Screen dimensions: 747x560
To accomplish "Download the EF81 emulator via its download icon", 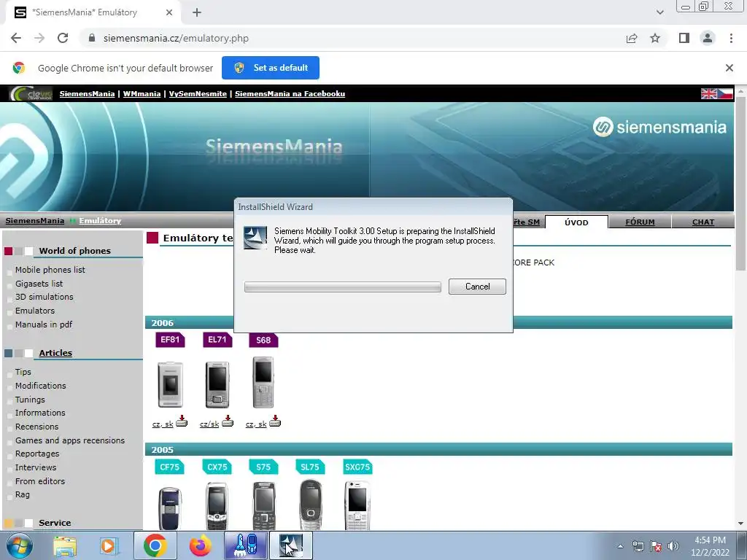I will 182,421.
